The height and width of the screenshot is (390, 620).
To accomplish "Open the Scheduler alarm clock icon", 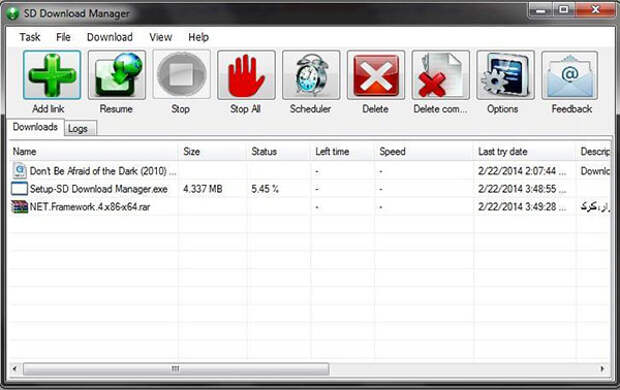I will point(311,75).
